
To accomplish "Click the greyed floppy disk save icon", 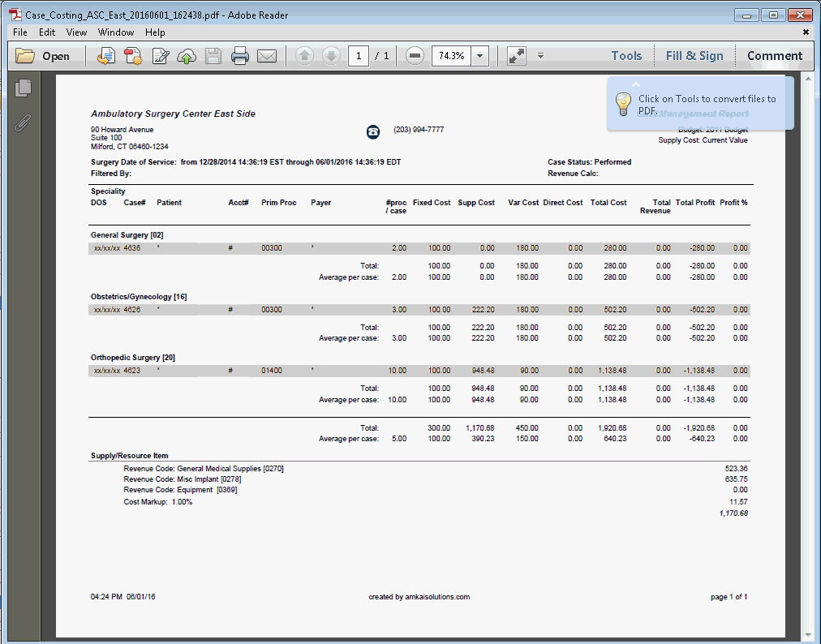I will [x=213, y=56].
